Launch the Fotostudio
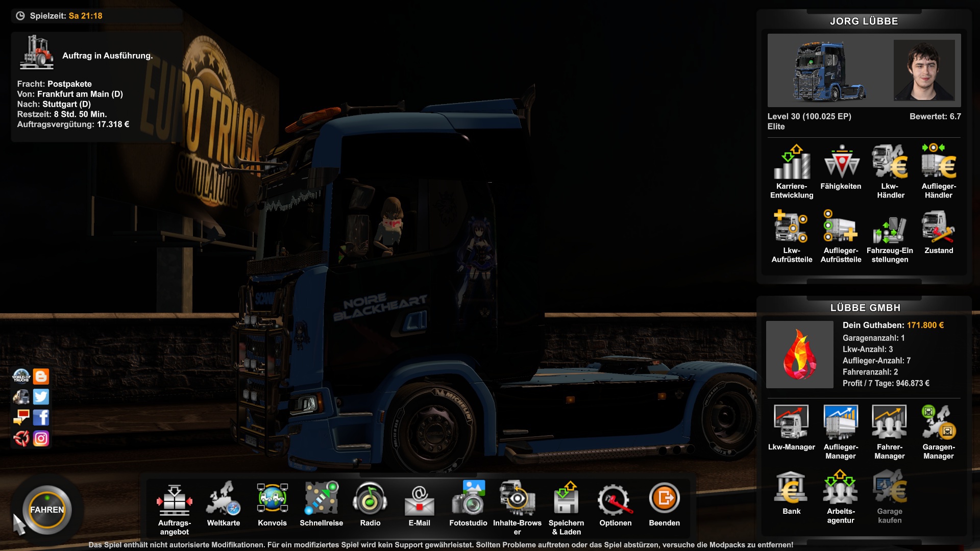Viewport: 980px width, 551px height. pyautogui.click(x=469, y=504)
